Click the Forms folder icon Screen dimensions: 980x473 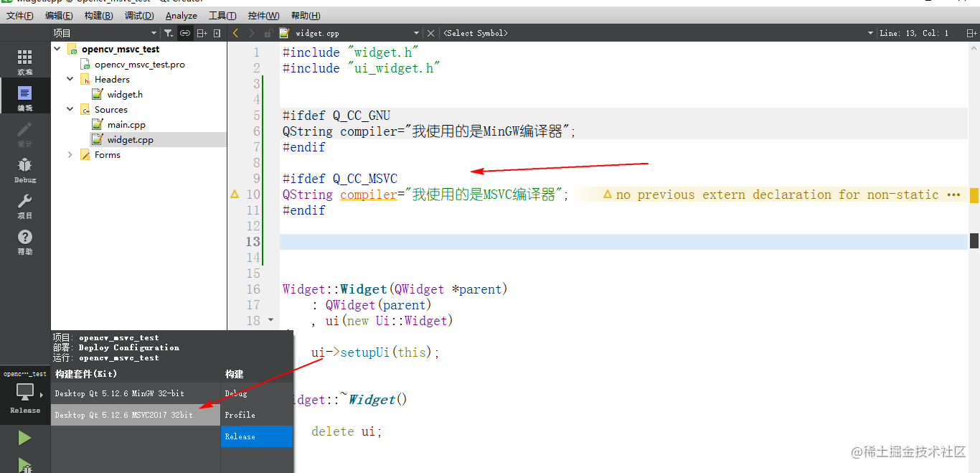point(85,155)
